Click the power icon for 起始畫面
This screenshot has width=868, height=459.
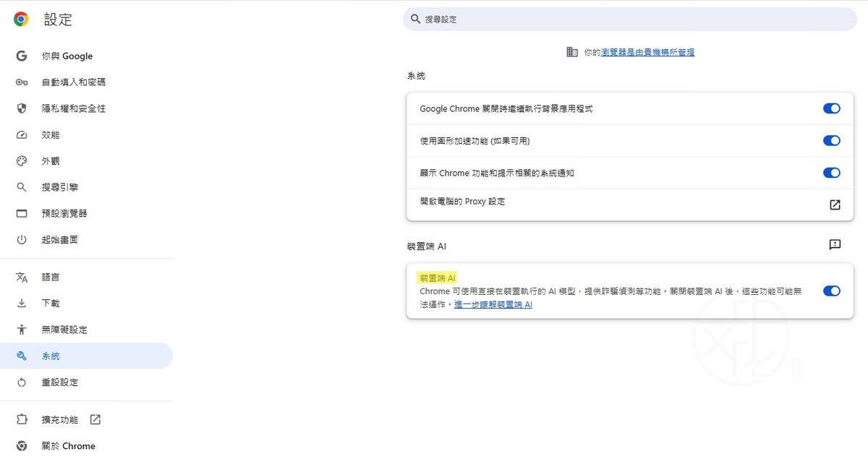click(22, 240)
